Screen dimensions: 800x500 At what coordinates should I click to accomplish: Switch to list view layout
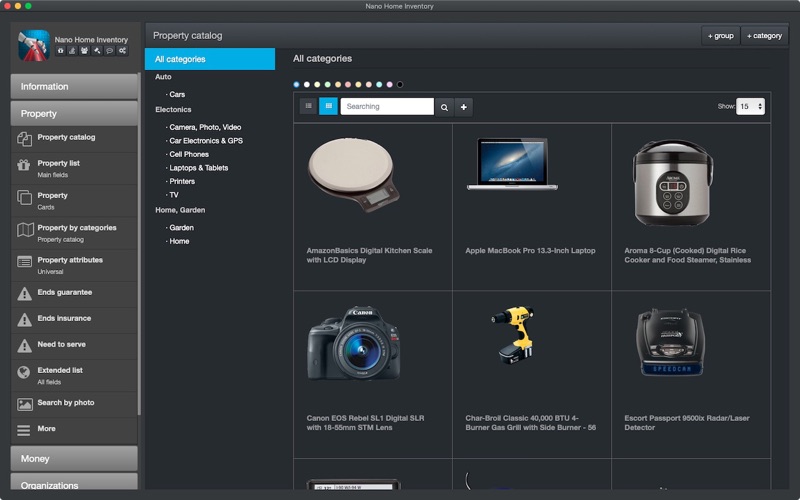pos(309,106)
